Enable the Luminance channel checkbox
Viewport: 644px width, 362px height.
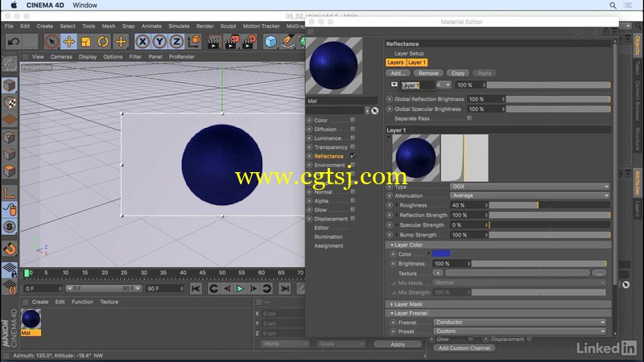353,138
